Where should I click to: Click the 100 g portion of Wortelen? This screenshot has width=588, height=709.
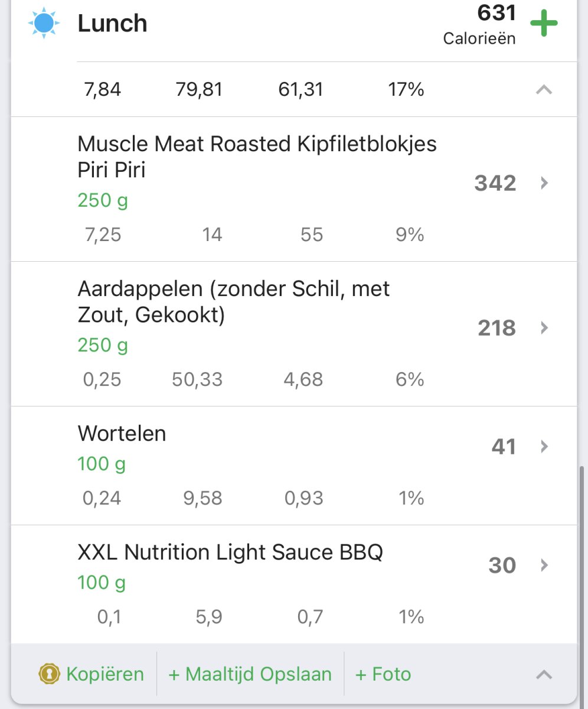point(102,464)
